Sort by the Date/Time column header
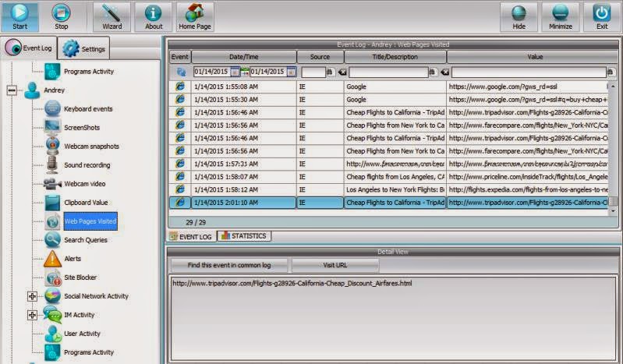Screen dimensions: 623x364 243,57
